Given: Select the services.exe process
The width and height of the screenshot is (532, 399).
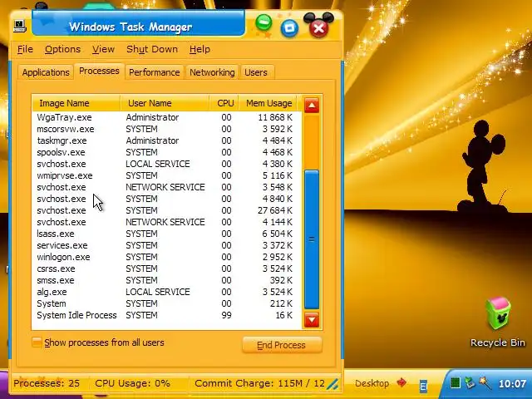Looking at the screenshot, I should [x=166, y=245].
